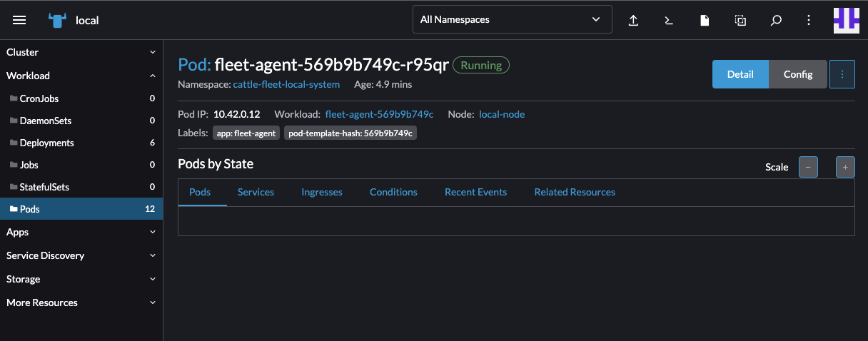Click the Pods folder icon
868x341 pixels.
[x=14, y=209]
